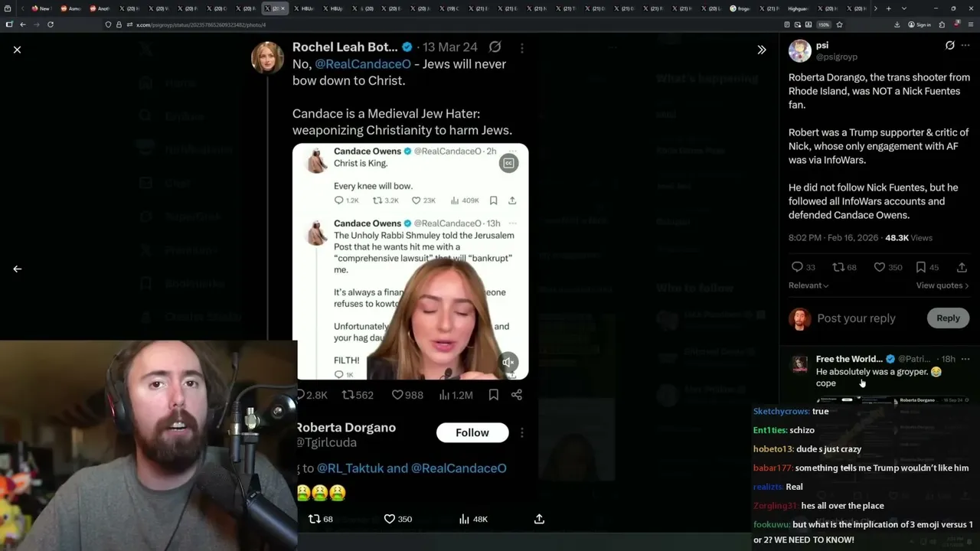View the 48K views analytics at the bottom
980x551 pixels.
pyautogui.click(x=473, y=519)
